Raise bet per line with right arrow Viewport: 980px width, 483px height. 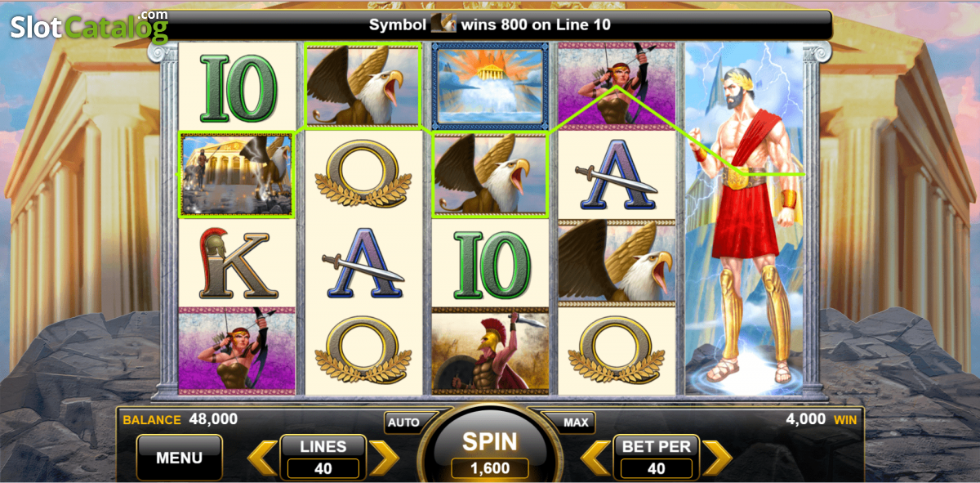[x=717, y=458]
